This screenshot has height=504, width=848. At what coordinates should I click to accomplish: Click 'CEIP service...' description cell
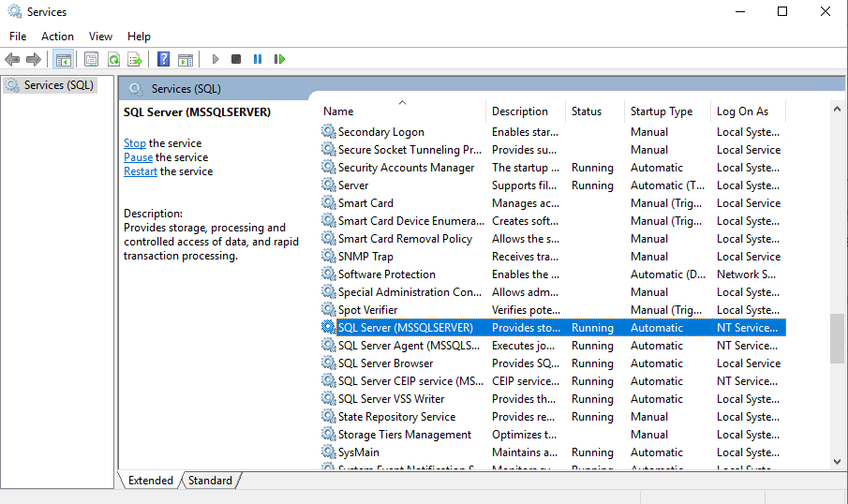coord(526,380)
